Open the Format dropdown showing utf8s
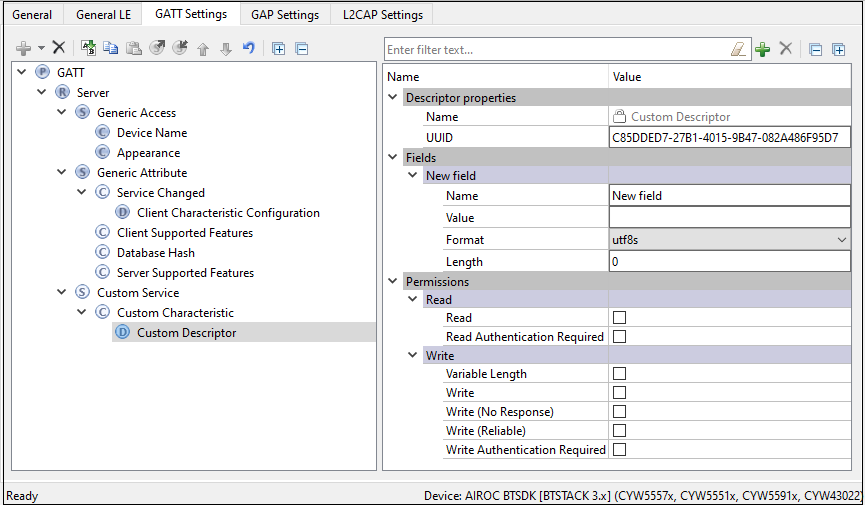 click(729, 240)
